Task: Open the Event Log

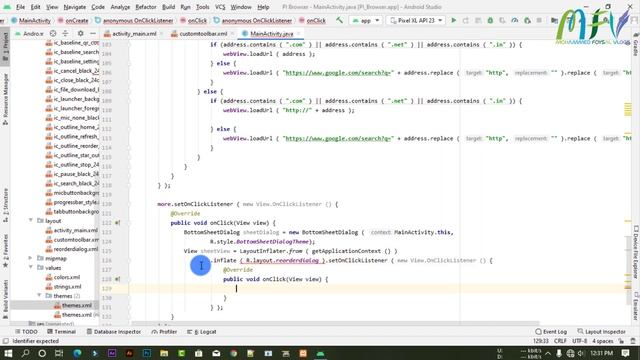Action: point(551,332)
